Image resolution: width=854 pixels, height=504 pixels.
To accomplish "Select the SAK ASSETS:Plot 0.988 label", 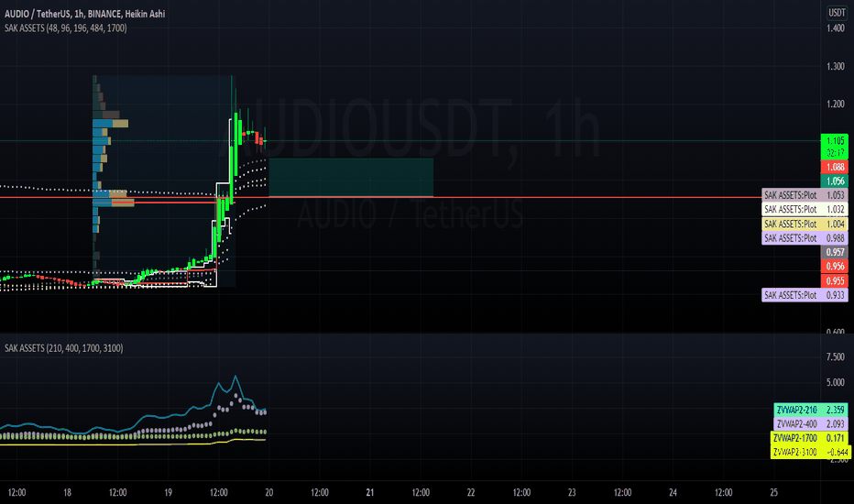I will [805, 238].
